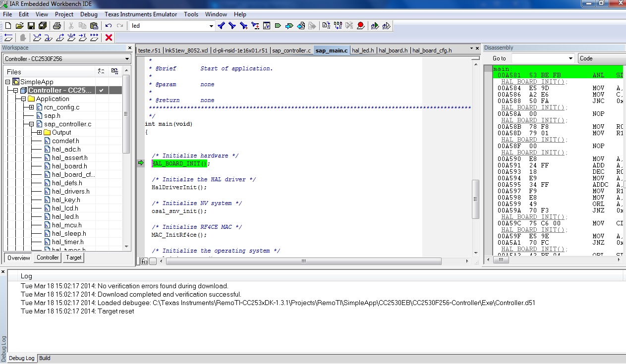This screenshot has height=364, width=626.
Task: Toggle the checkmark on Controller project row
Action: [101, 90]
